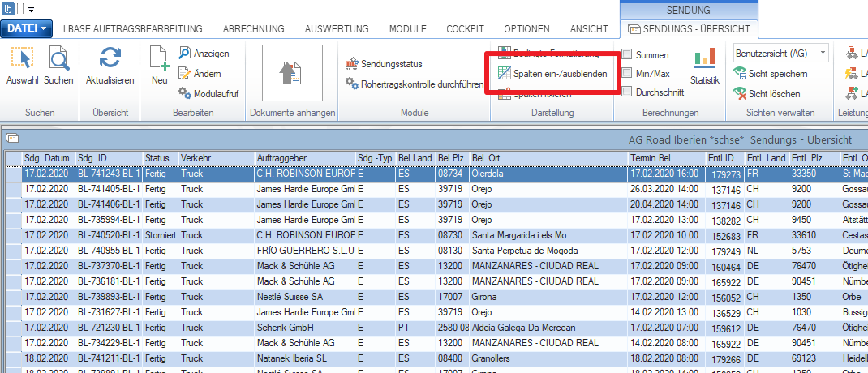Image resolution: width=868 pixels, height=373 pixels.
Task: Open Modulaufruf gear command
Action: [208, 93]
